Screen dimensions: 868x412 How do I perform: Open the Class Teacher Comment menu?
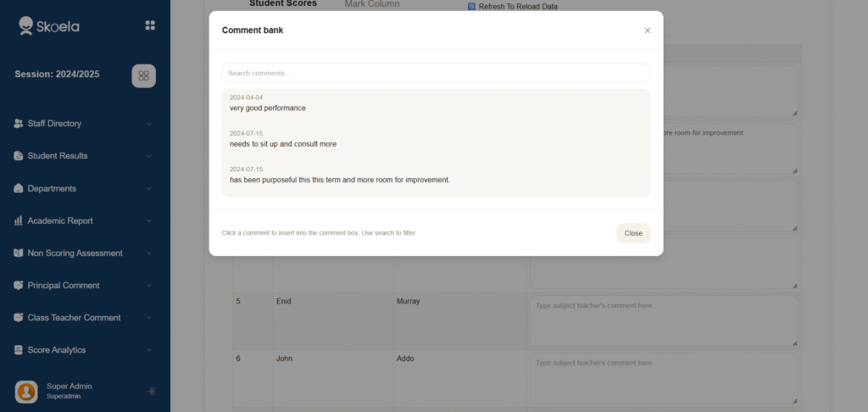click(x=74, y=318)
